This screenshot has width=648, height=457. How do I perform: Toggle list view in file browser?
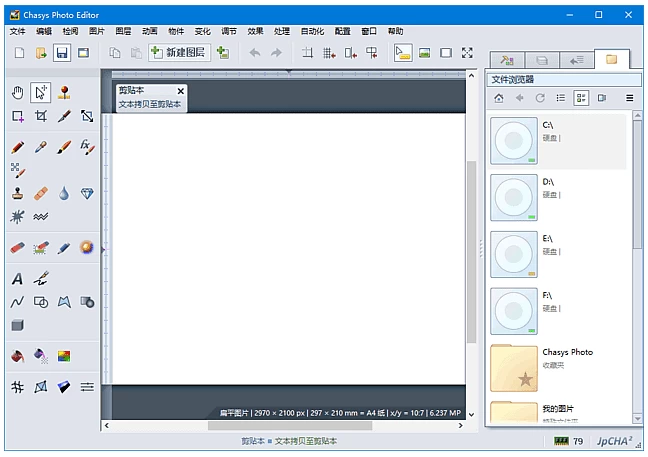pyautogui.click(x=561, y=98)
